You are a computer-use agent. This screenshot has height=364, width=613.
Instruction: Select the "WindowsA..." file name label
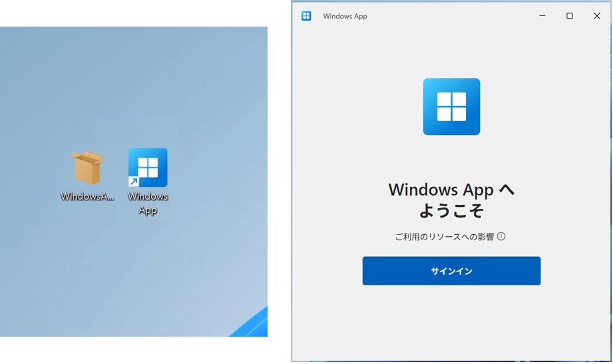(87, 196)
